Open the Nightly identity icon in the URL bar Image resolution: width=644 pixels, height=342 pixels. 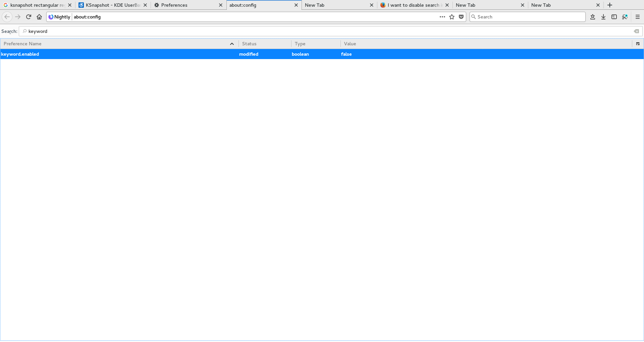click(59, 17)
